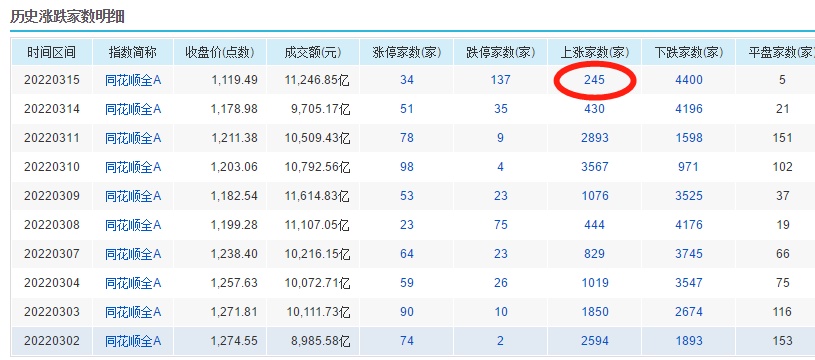Select flat count 151 for 20220311
The width and height of the screenshot is (815, 360).
pos(782,138)
